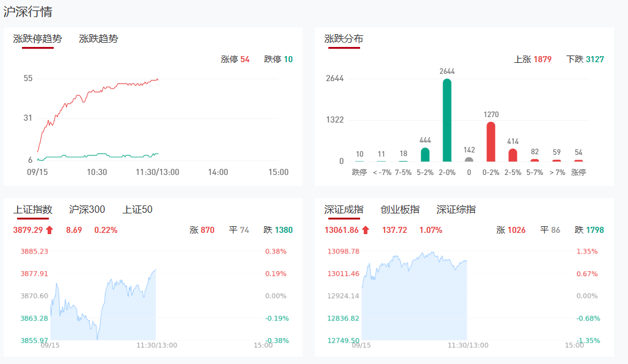Click the red 1270 bar for 0-2%
This screenshot has width=628, height=364.
pos(491,141)
